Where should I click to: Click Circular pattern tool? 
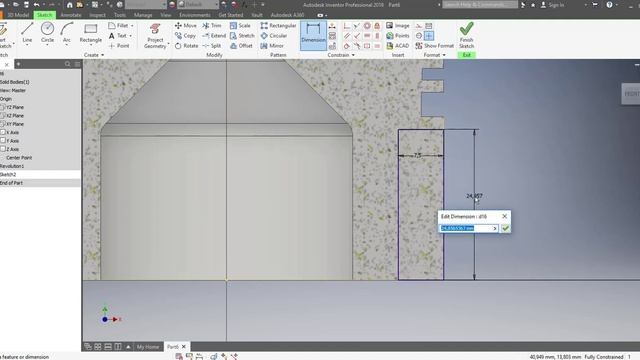pos(274,36)
